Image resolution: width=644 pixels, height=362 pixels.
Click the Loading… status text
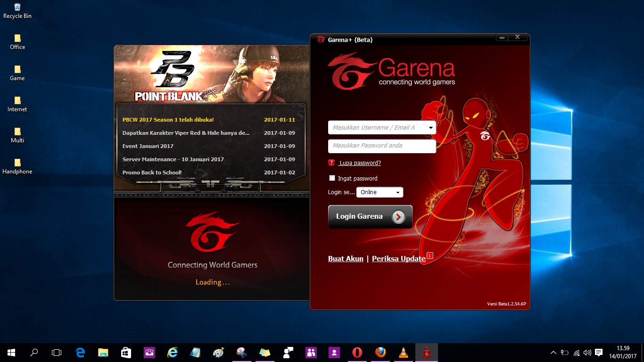(213, 282)
